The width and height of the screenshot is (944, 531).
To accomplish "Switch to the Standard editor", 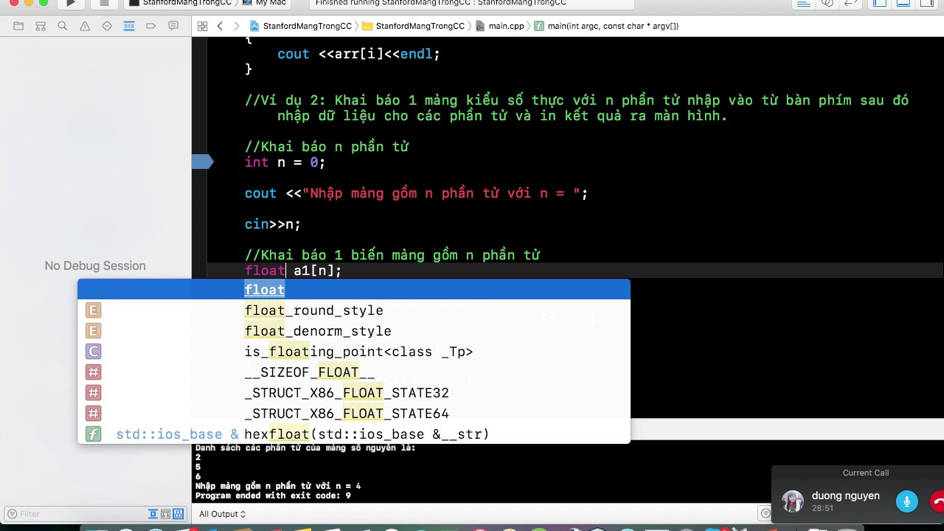I will click(x=803, y=3).
